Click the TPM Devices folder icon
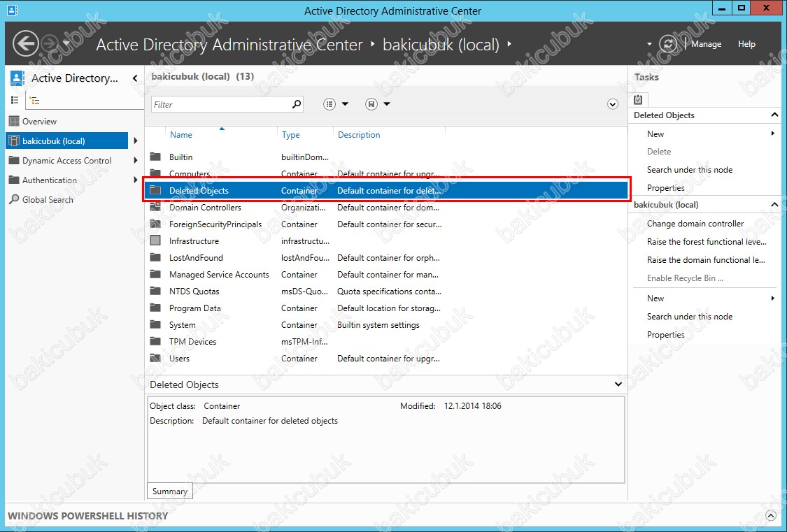This screenshot has width=787, height=532. (155, 341)
